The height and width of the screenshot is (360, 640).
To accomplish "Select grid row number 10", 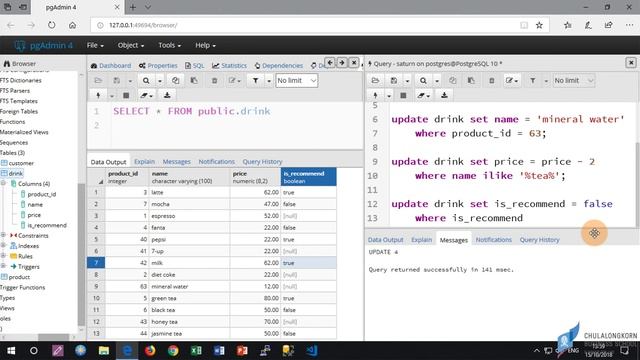I will (96, 298).
